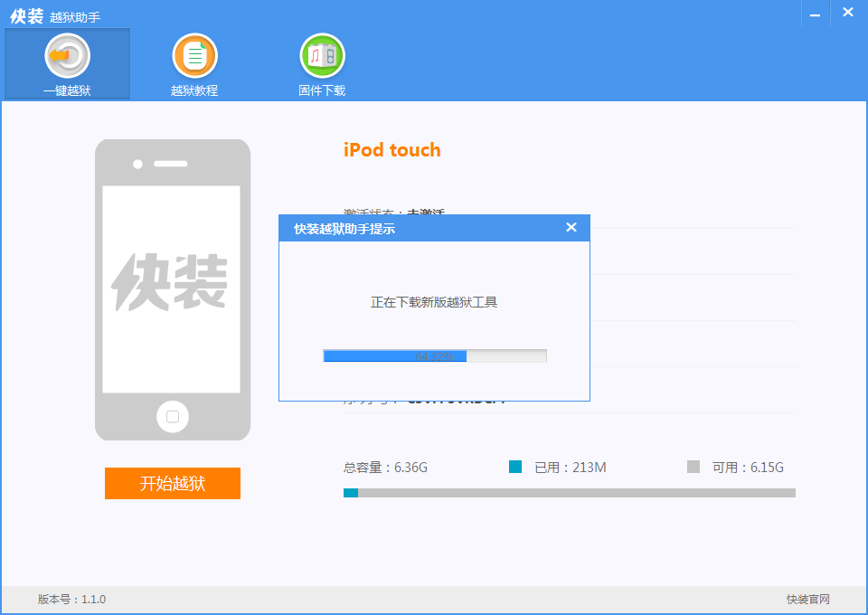868x615 pixels.
Task: Click the 正在下载新版越狱工具 message
Action: click(x=434, y=302)
